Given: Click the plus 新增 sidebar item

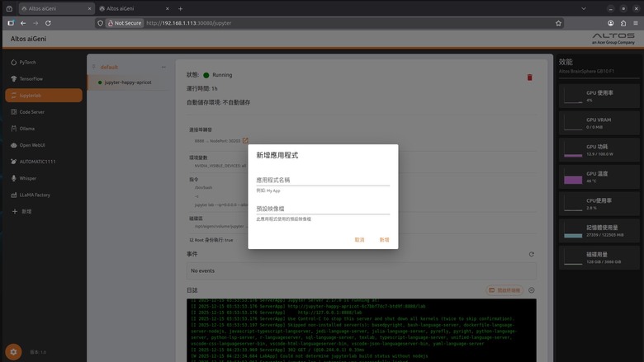Looking at the screenshot, I should click(44, 212).
